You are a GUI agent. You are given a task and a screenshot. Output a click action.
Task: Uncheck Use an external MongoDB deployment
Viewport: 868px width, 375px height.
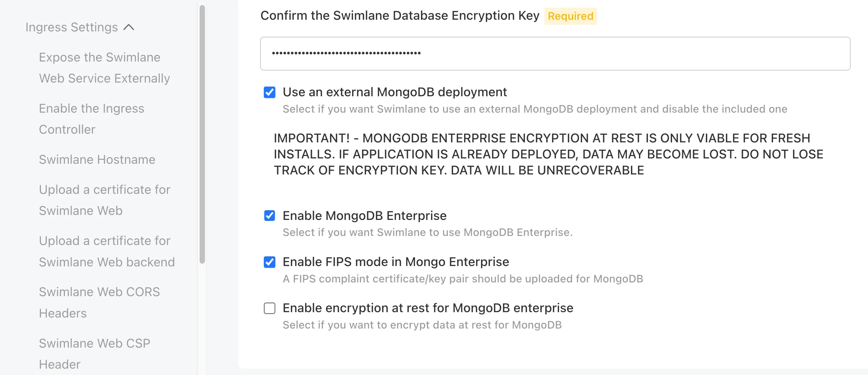pos(269,92)
